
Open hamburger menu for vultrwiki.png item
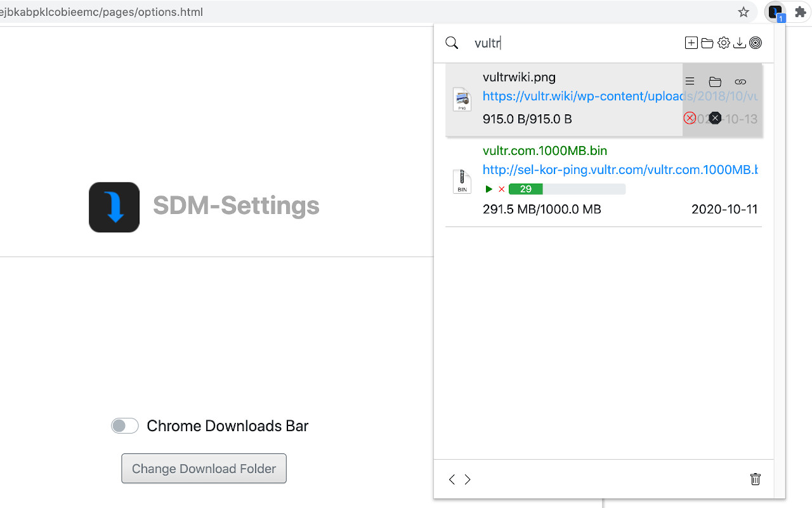pos(690,81)
